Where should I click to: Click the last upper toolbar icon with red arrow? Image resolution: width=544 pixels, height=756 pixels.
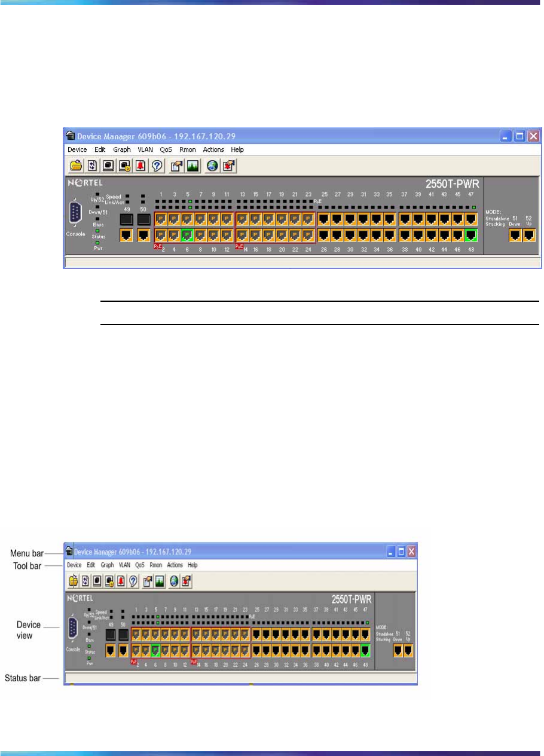[228, 167]
